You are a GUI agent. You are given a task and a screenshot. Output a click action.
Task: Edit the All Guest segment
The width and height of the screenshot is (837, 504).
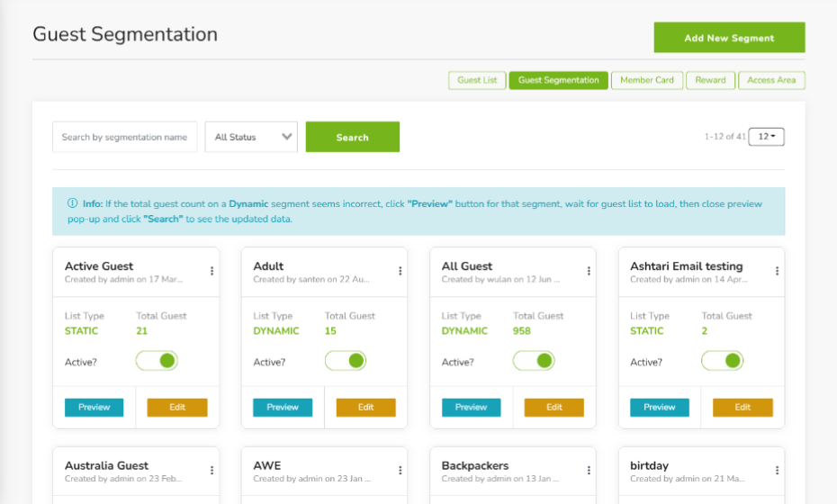(554, 408)
